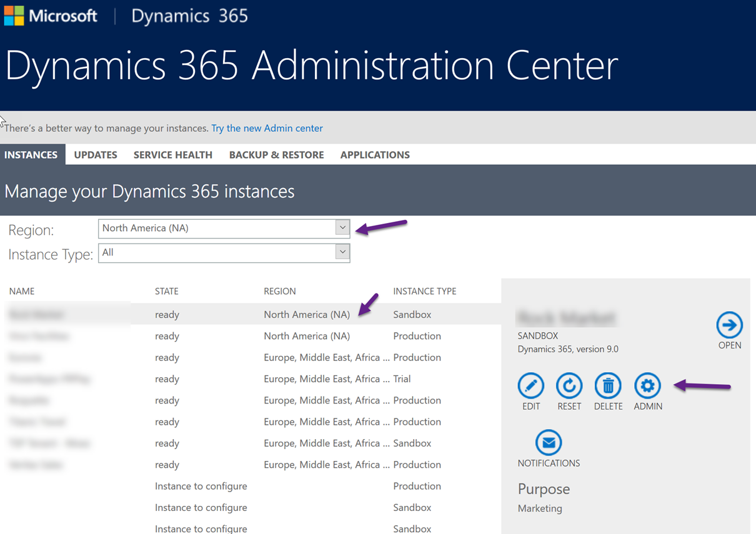
Task: Click the Dynamics 365 header logo
Action: coord(189,16)
